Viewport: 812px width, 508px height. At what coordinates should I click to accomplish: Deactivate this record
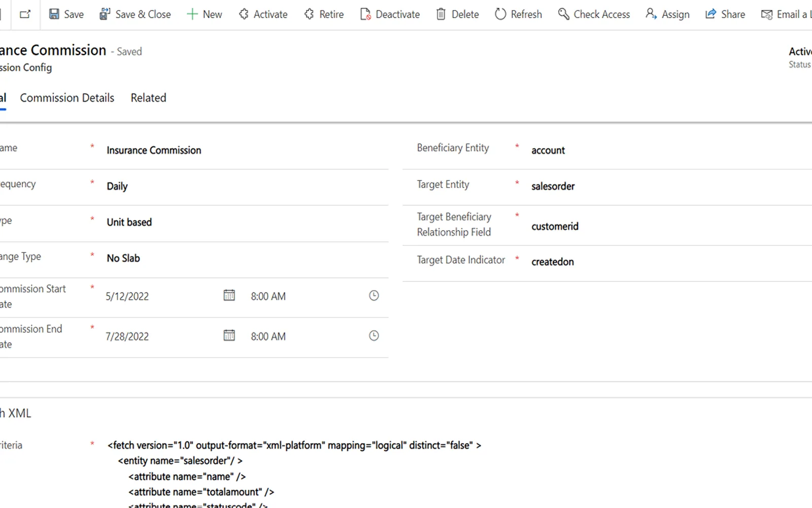point(390,14)
